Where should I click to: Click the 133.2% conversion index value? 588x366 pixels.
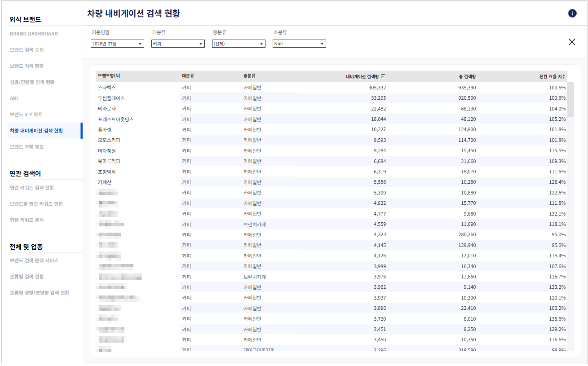[x=557, y=287]
